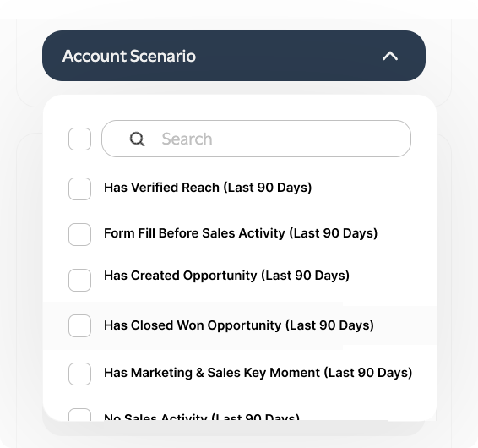
Task: Enable Form Fill Before Sales Activity checkbox
Action: (x=80, y=234)
